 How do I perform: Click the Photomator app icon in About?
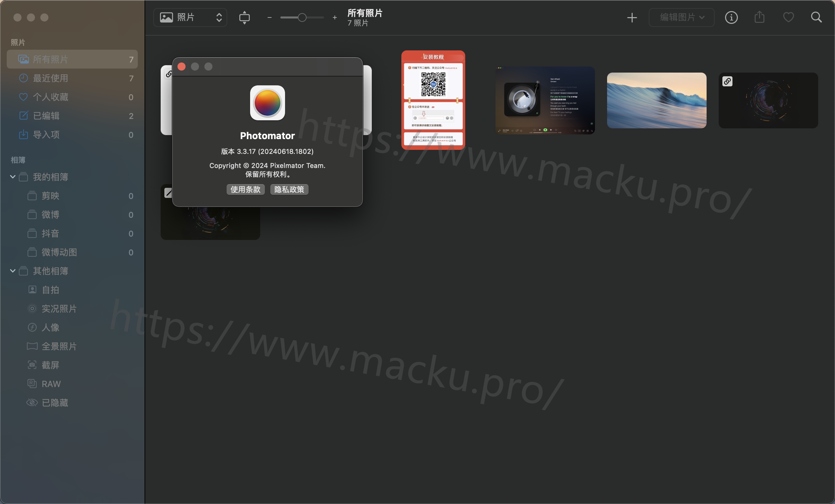coord(267,102)
